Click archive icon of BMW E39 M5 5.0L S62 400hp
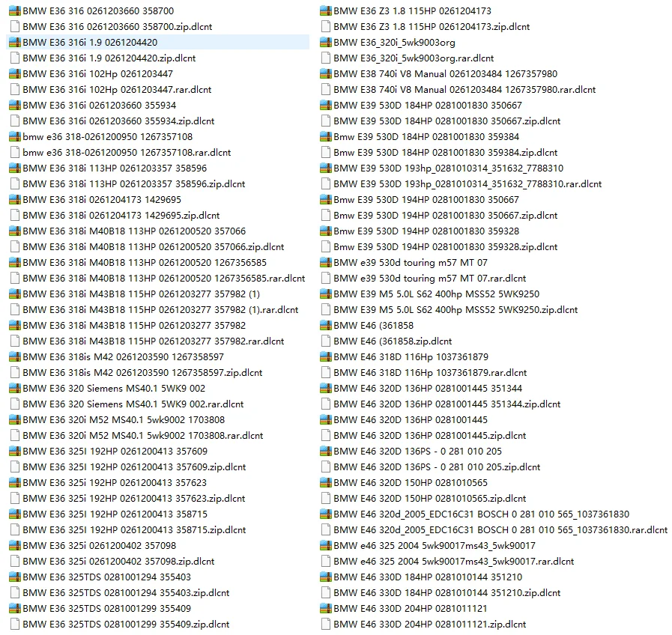 pyautogui.click(x=326, y=294)
